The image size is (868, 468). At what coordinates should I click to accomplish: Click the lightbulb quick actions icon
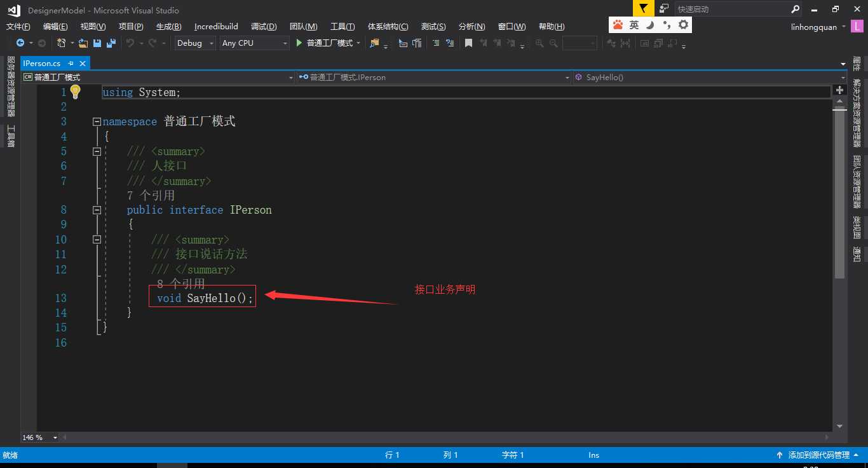click(x=75, y=92)
